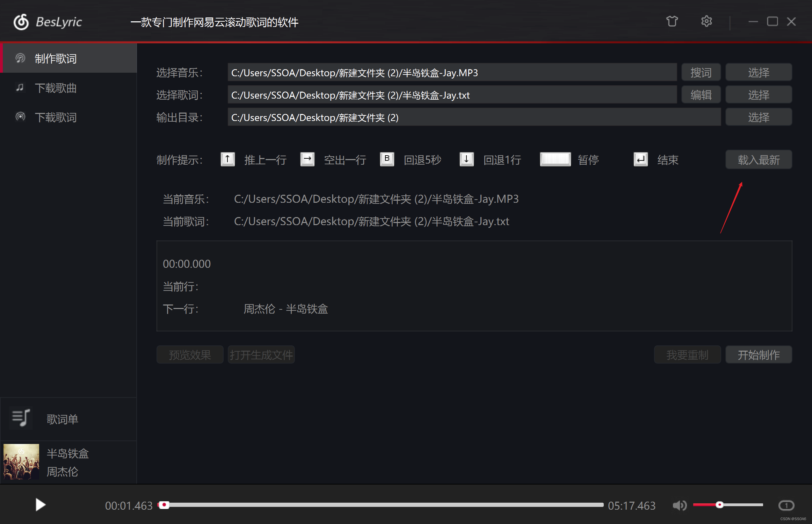
Task: Click 载入最新 button
Action: coord(758,160)
